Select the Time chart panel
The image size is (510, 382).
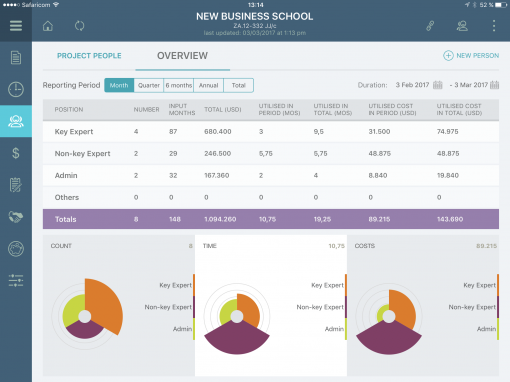click(271, 306)
